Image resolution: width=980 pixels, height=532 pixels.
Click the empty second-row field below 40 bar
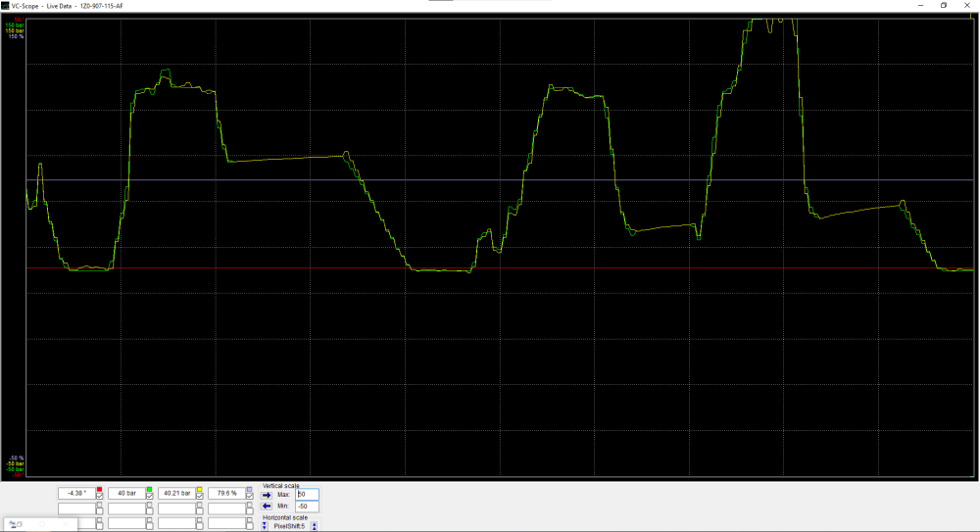[x=126, y=508]
